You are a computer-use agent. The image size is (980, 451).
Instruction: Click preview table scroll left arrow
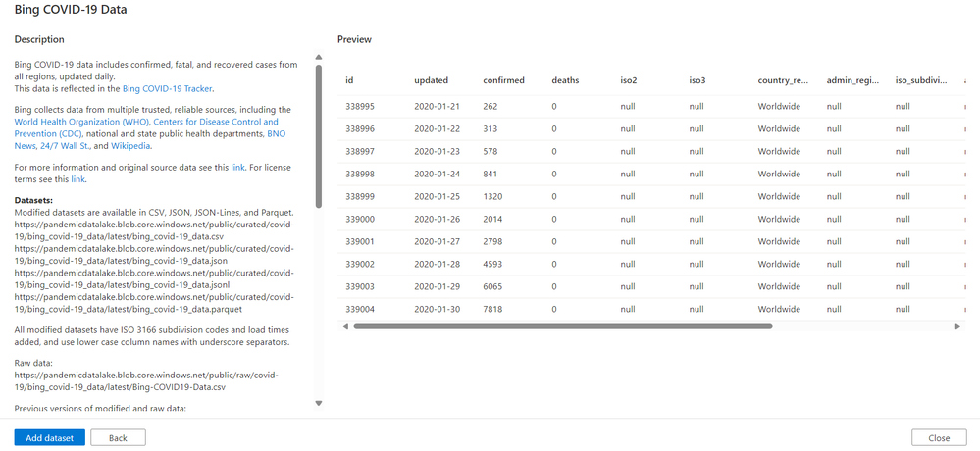[x=344, y=326]
